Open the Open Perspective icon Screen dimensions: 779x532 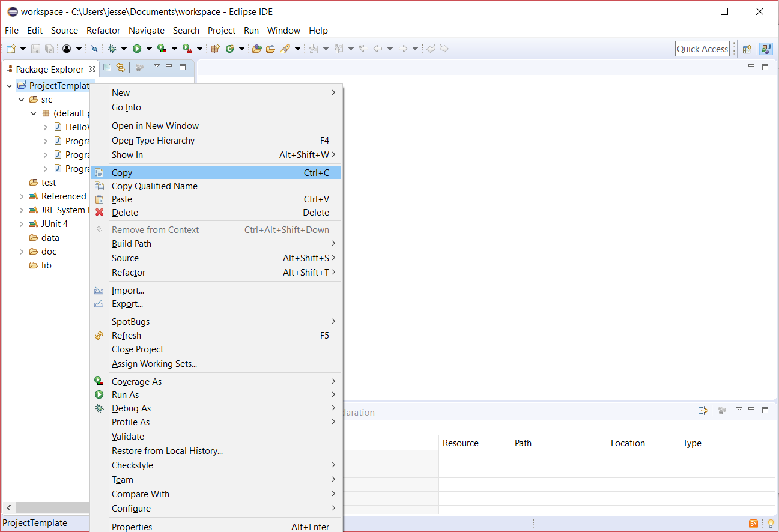747,49
